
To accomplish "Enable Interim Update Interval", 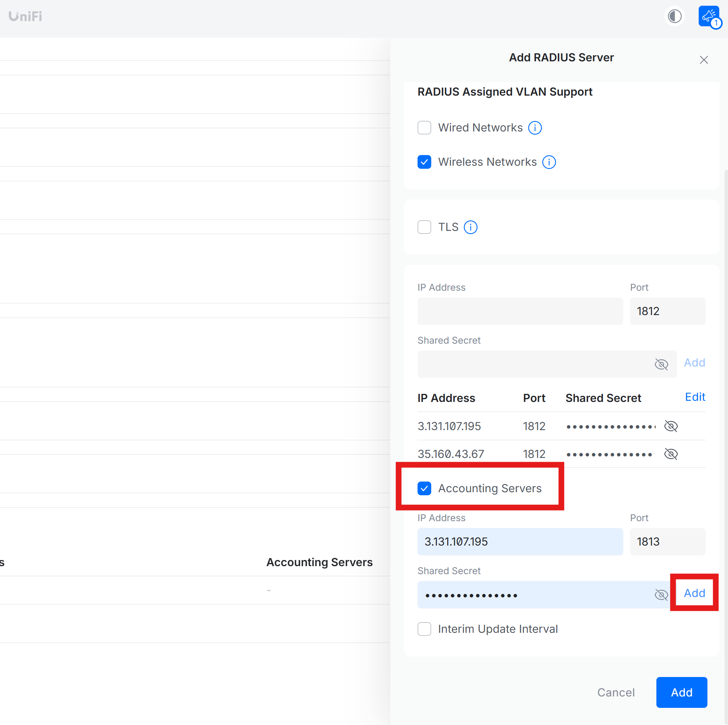I will point(424,629).
